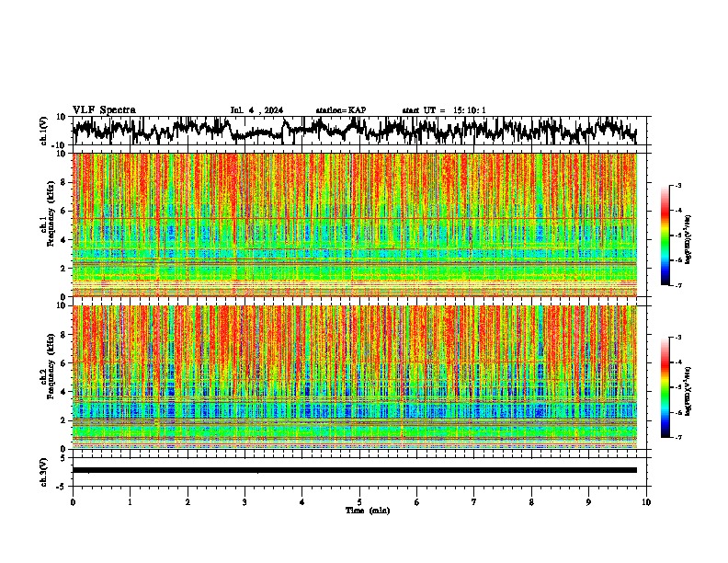Click the "6" kHz tick of ch.2 spectrogram
Screen dimensions: 728x563
point(63,363)
